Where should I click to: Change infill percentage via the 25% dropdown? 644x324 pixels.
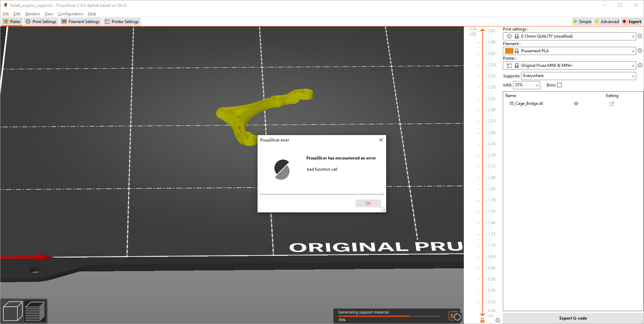tap(526, 85)
